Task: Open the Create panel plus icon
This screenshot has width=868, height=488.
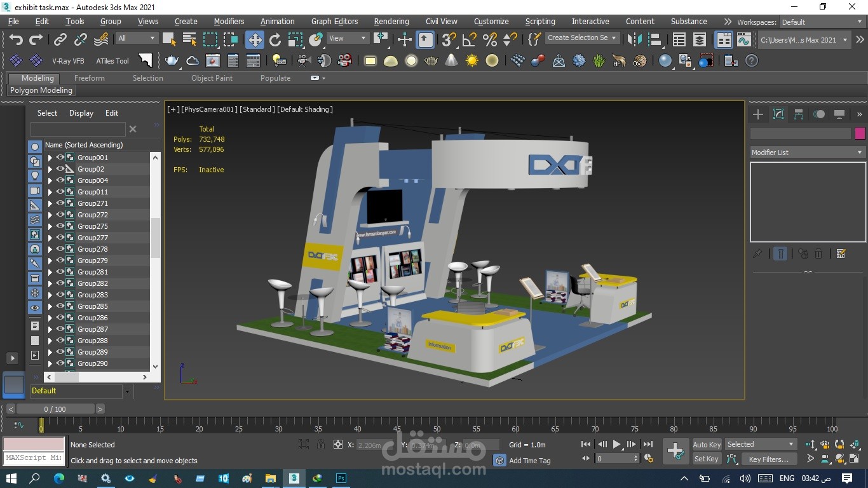Action: [758, 114]
